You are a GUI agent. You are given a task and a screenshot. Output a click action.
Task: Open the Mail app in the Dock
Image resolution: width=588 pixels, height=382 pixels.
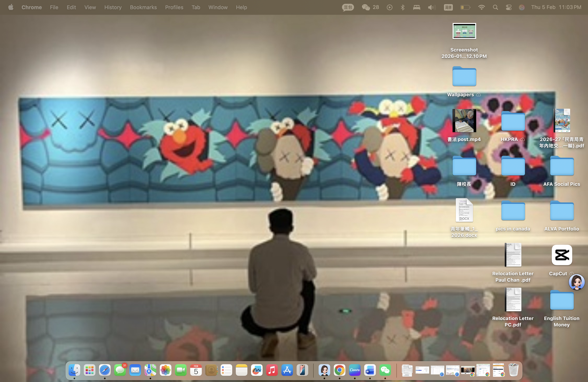pyautogui.click(x=135, y=370)
